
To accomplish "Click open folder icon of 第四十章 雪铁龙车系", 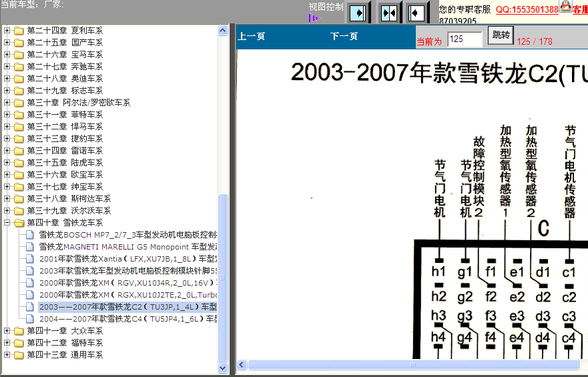I will click(x=19, y=223).
